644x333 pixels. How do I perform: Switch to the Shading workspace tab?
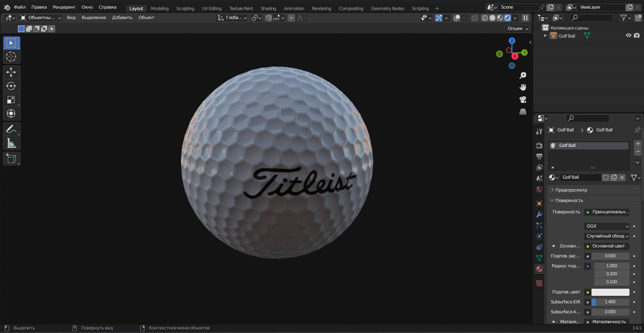tap(268, 8)
